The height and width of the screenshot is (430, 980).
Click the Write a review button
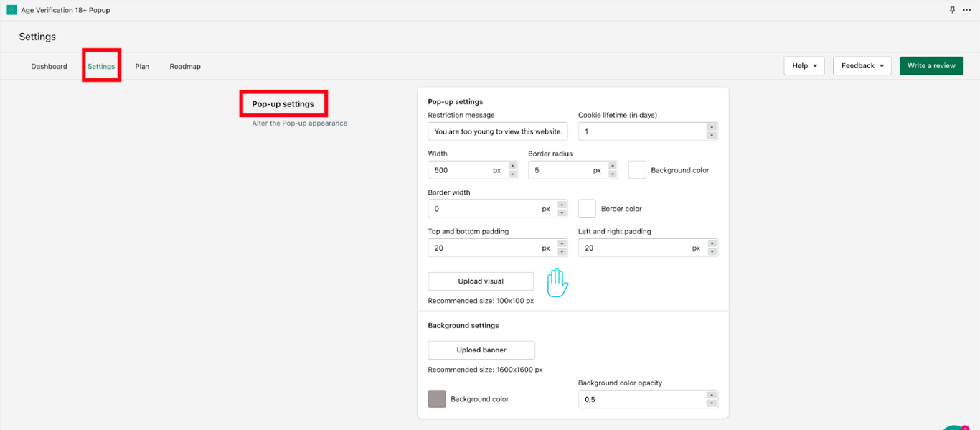[x=931, y=66]
